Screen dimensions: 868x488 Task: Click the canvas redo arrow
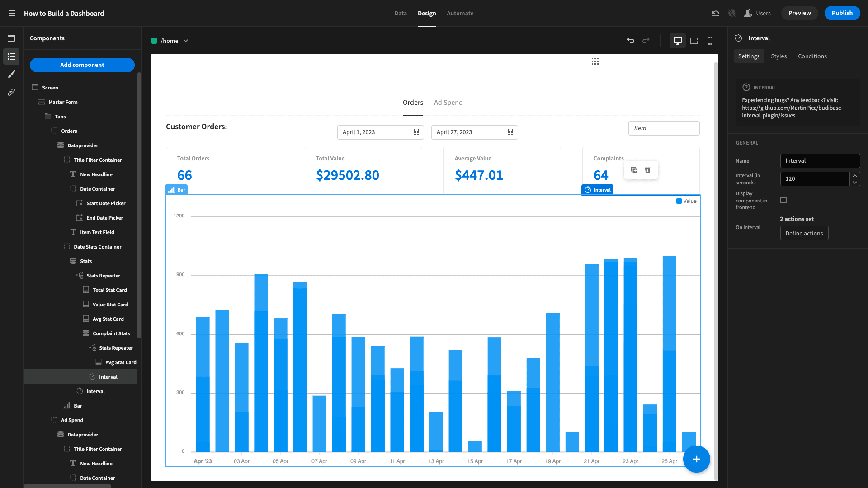coord(646,41)
